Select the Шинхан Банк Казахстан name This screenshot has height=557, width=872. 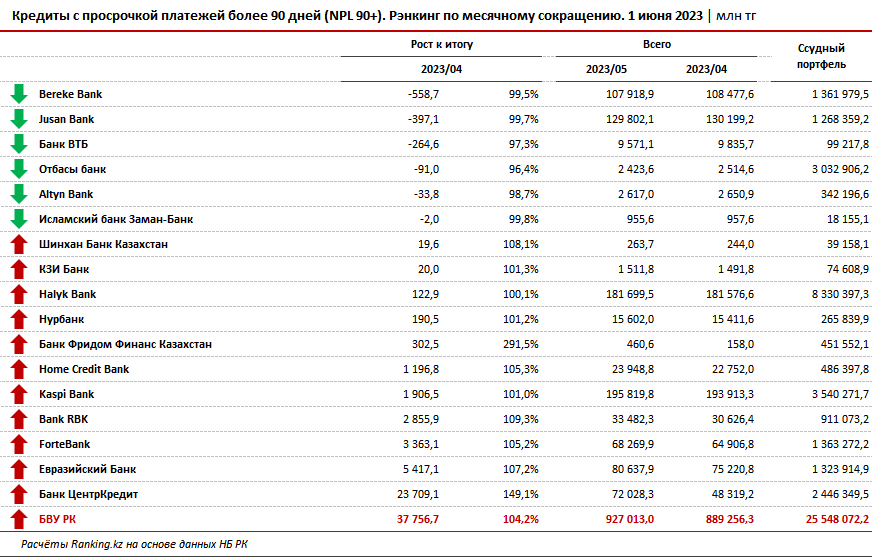click(103, 244)
